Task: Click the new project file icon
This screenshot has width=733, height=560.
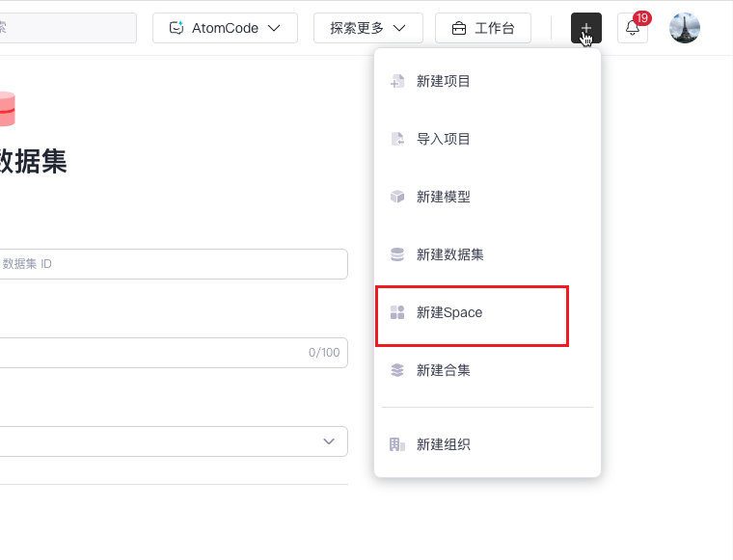Action: click(397, 81)
